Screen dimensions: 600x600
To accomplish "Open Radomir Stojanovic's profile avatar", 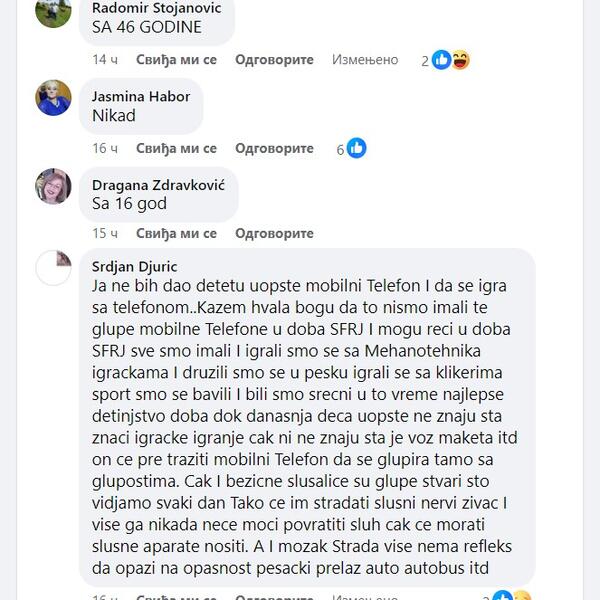I will tap(53, 11).
